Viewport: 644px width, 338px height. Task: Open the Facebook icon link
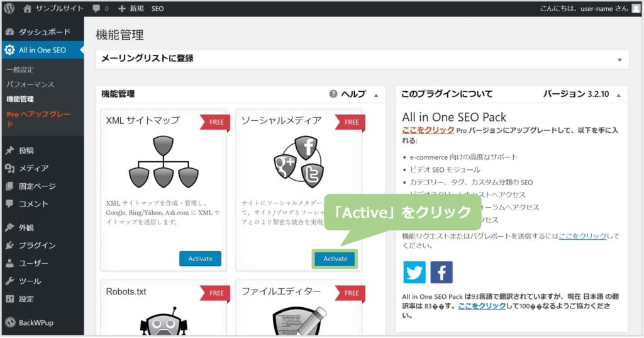tap(441, 272)
